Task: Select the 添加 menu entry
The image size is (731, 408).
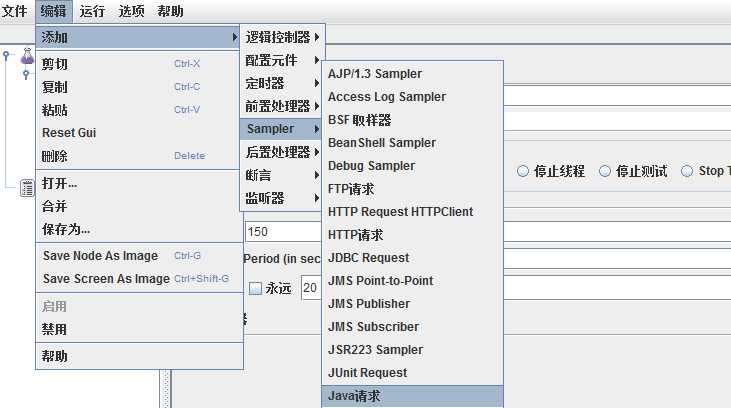Action: point(138,37)
